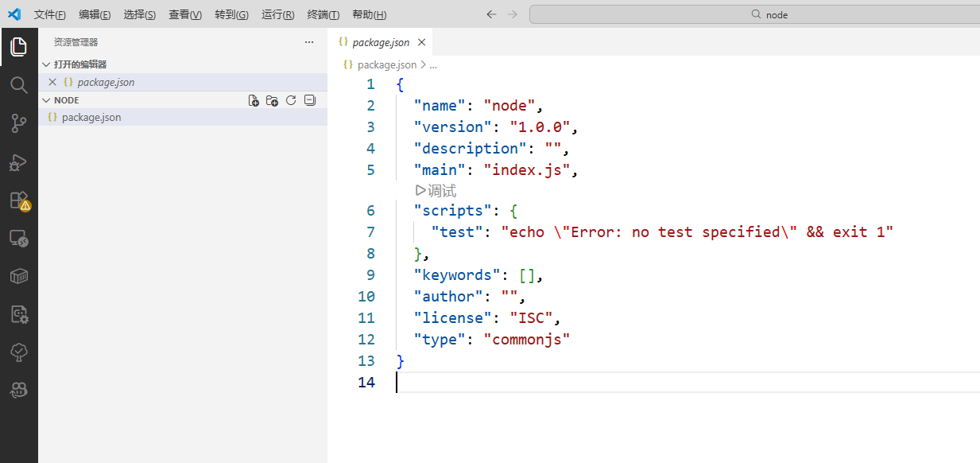Click the navigate back arrow button
Screen dimensions: 980x463
(491, 14)
